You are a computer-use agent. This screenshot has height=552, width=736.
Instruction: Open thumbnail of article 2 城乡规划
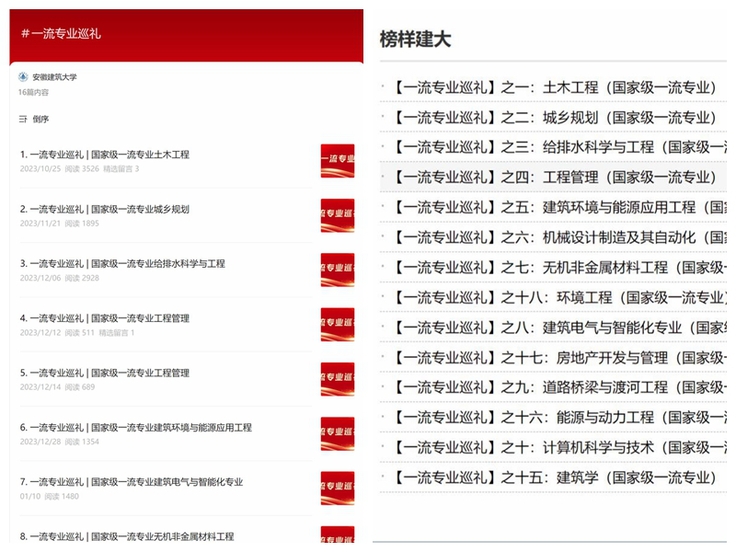pyautogui.click(x=337, y=215)
